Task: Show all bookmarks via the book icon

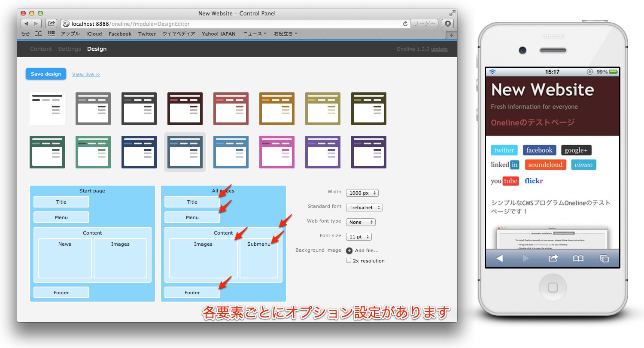Action: point(39,34)
